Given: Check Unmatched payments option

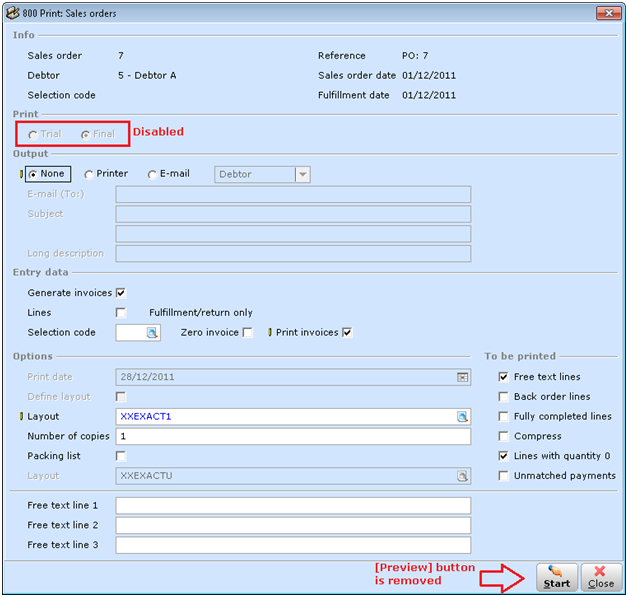Looking at the screenshot, I should point(503,476).
